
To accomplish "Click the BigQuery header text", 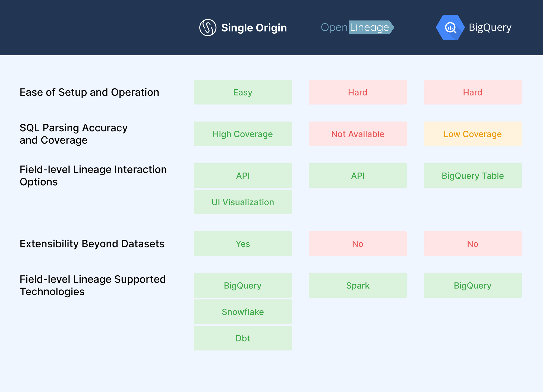I will tap(490, 27).
